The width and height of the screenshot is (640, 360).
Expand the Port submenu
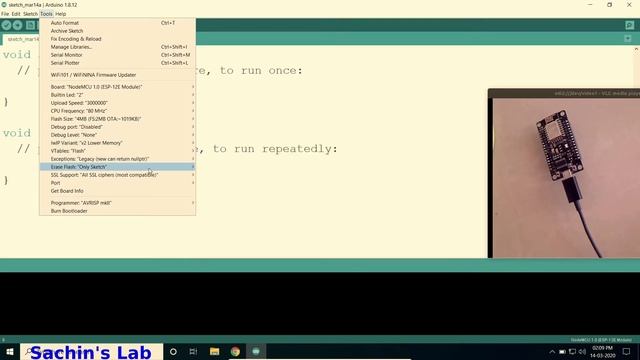(x=118, y=183)
